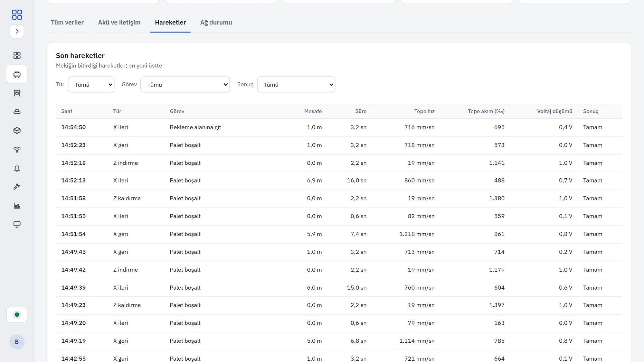Click the 15,0 sn duration value

tap(357, 288)
